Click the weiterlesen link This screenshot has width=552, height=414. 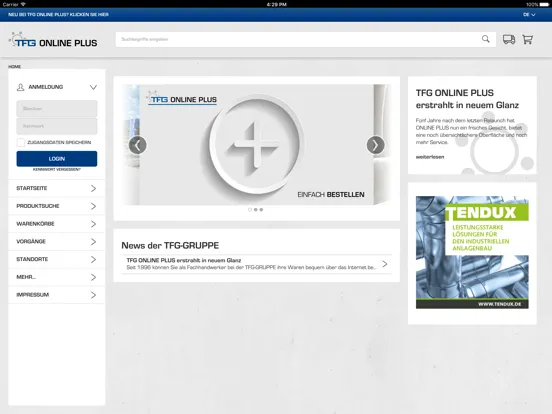(x=430, y=157)
